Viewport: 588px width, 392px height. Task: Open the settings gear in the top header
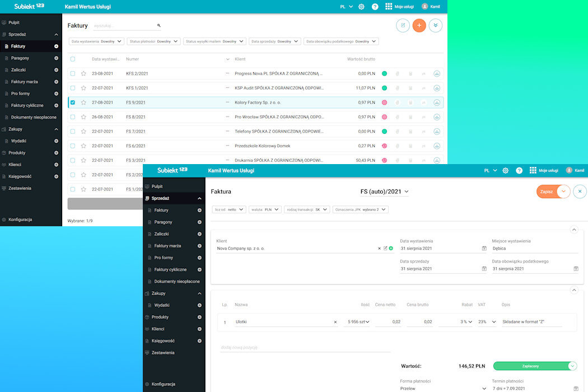362,7
